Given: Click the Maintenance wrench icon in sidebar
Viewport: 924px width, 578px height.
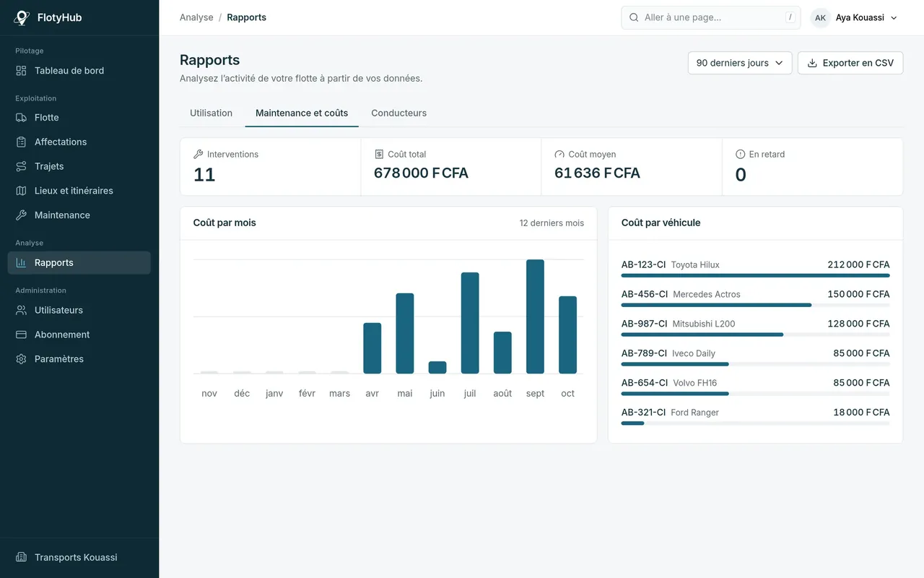Looking at the screenshot, I should [21, 215].
